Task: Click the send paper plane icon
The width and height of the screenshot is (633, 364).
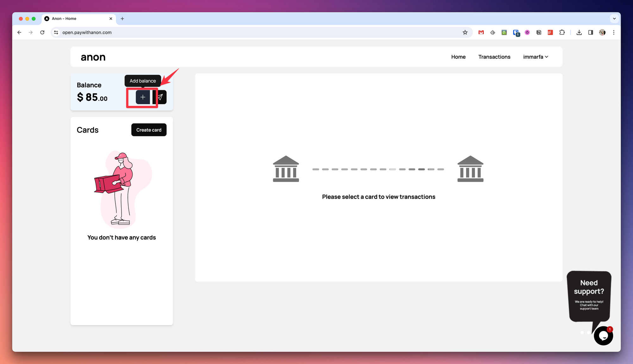Action: point(160,97)
